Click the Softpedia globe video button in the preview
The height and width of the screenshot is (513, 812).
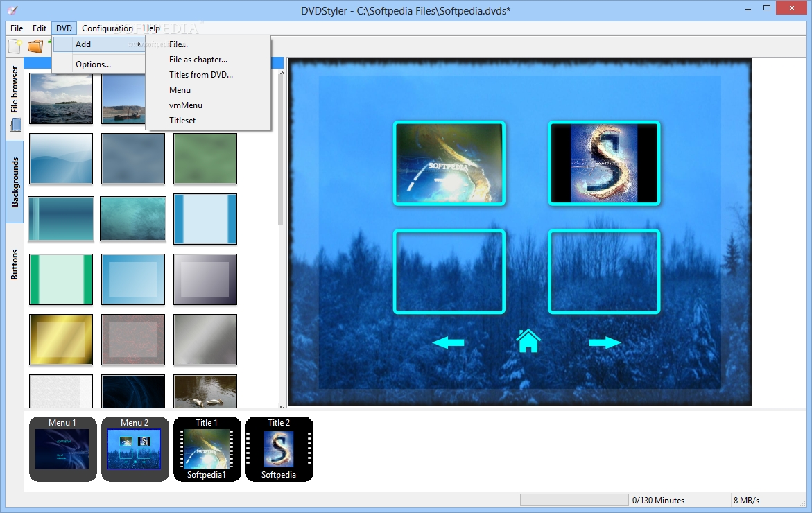449,163
